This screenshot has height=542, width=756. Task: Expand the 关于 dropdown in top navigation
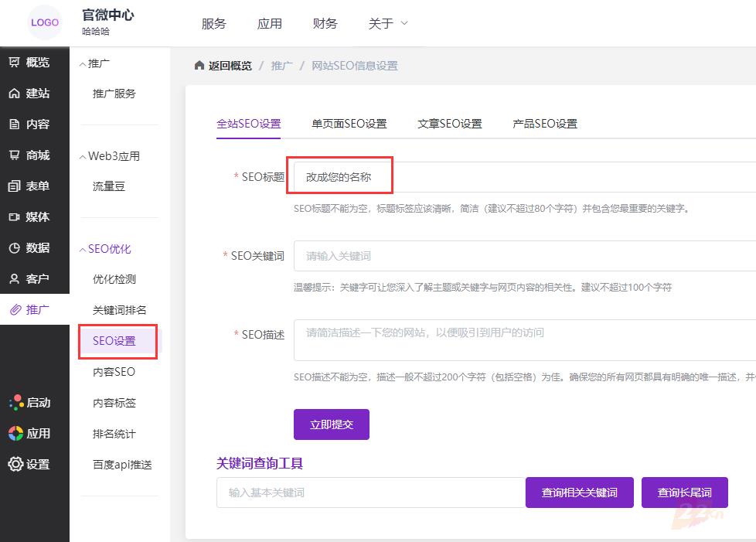(388, 23)
